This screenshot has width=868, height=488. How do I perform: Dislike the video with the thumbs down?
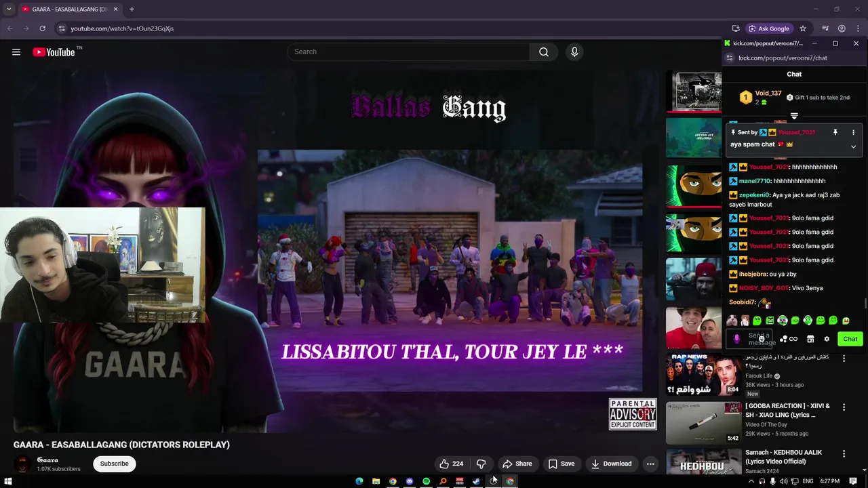click(x=481, y=464)
